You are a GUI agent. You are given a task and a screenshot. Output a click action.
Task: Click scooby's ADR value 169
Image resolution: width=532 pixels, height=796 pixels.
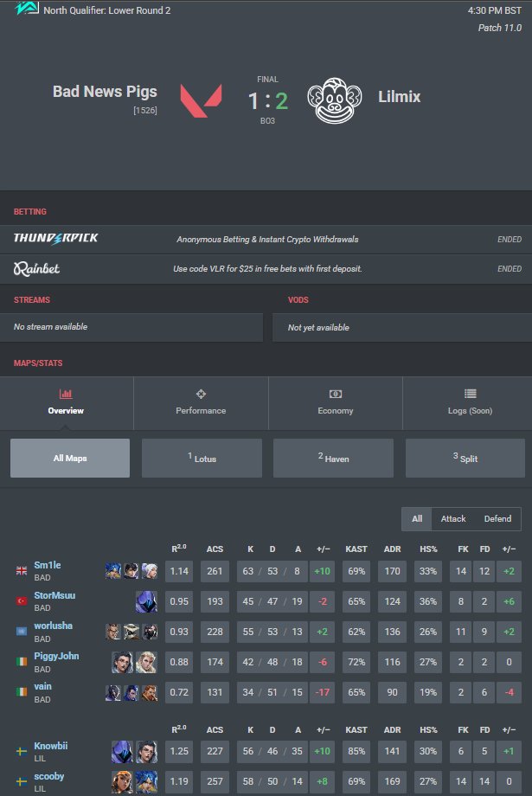[x=392, y=782]
